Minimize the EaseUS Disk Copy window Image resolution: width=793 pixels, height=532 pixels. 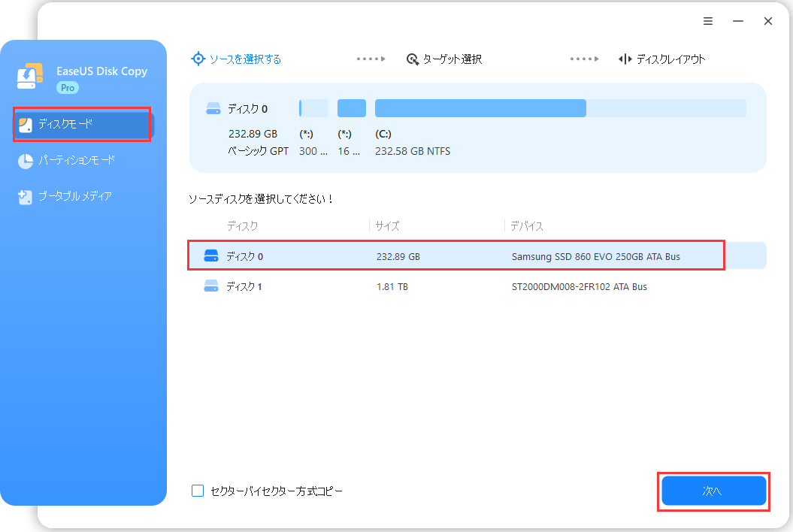pyautogui.click(x=738, y=21)
